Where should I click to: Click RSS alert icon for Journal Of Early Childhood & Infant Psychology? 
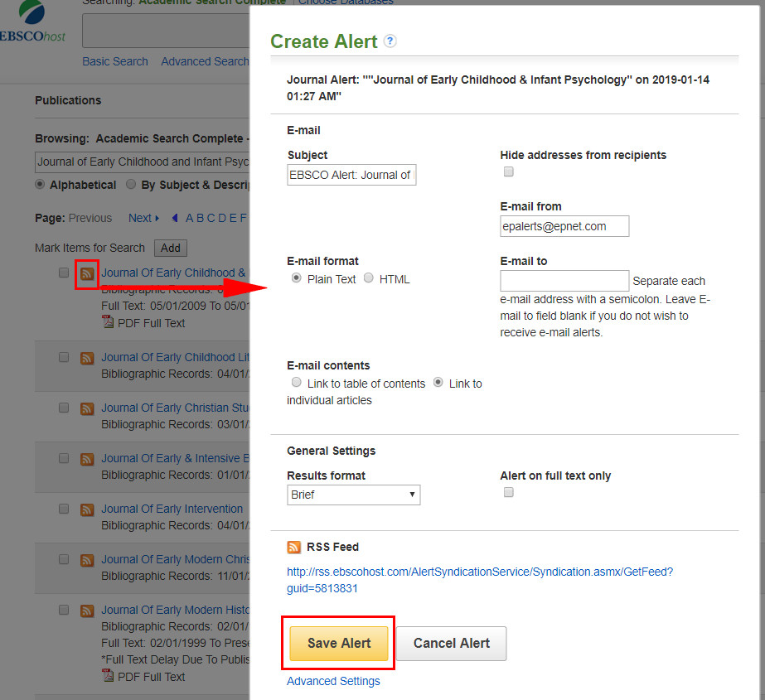click(87, 273)
